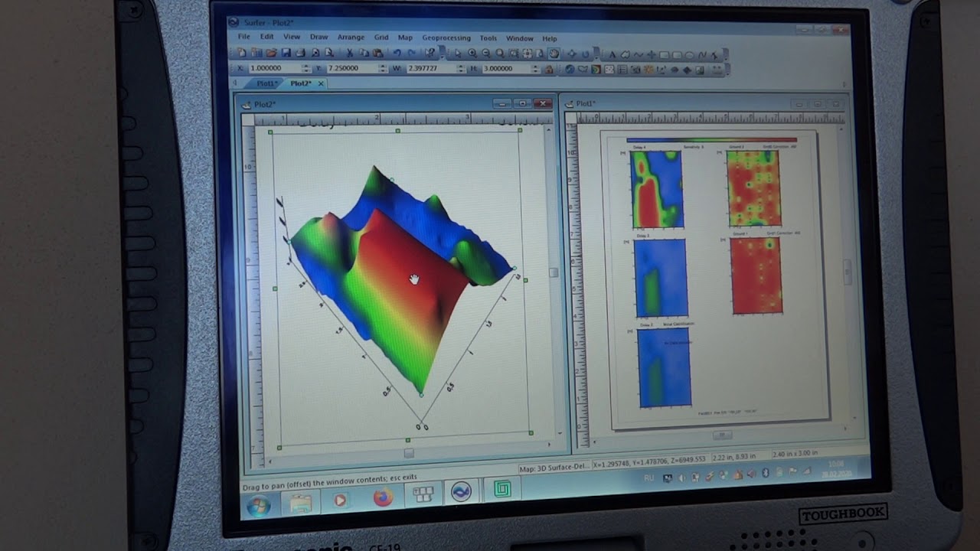Screen dimensions: 980x551
Task: Select the Text tool A icon
Action: [x=612, y=54]
